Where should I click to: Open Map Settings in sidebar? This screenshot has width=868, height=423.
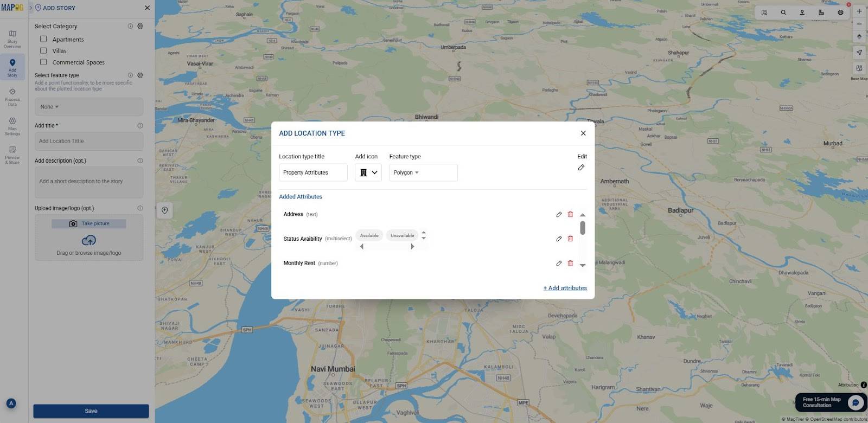pyautogui.click(x=12, y=126)
